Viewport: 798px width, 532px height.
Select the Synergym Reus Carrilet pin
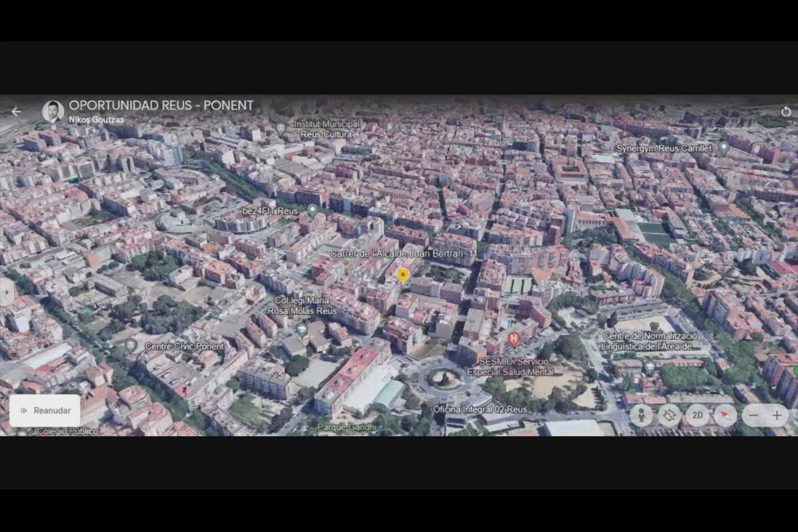click(724, 148)
